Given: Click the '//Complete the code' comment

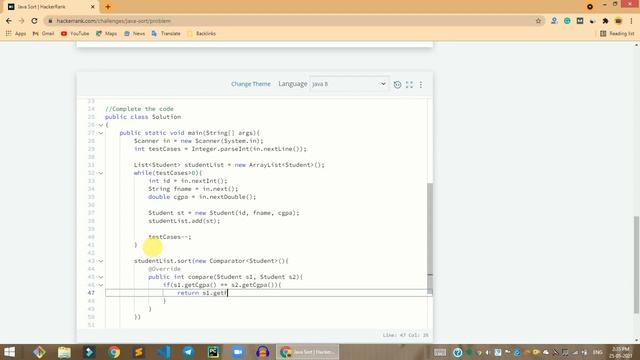Looking at the screenshot, I should (x=139, y=109).
